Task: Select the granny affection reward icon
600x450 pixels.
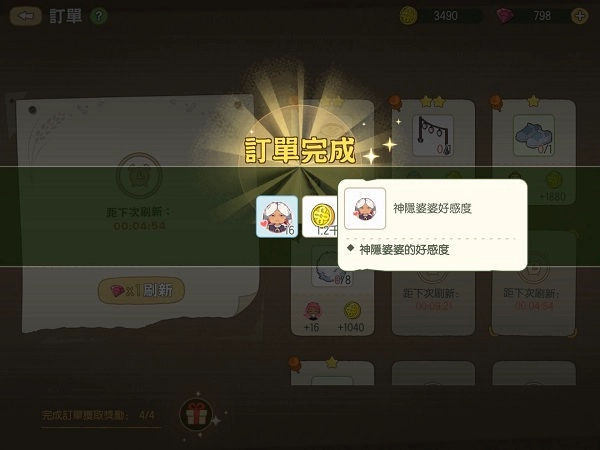Action: [277, 217]
